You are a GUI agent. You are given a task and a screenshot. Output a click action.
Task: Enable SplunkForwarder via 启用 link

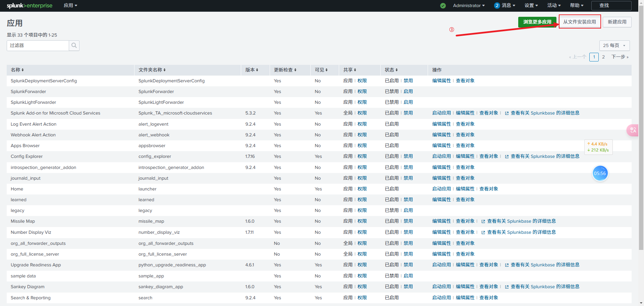point(408,92)
